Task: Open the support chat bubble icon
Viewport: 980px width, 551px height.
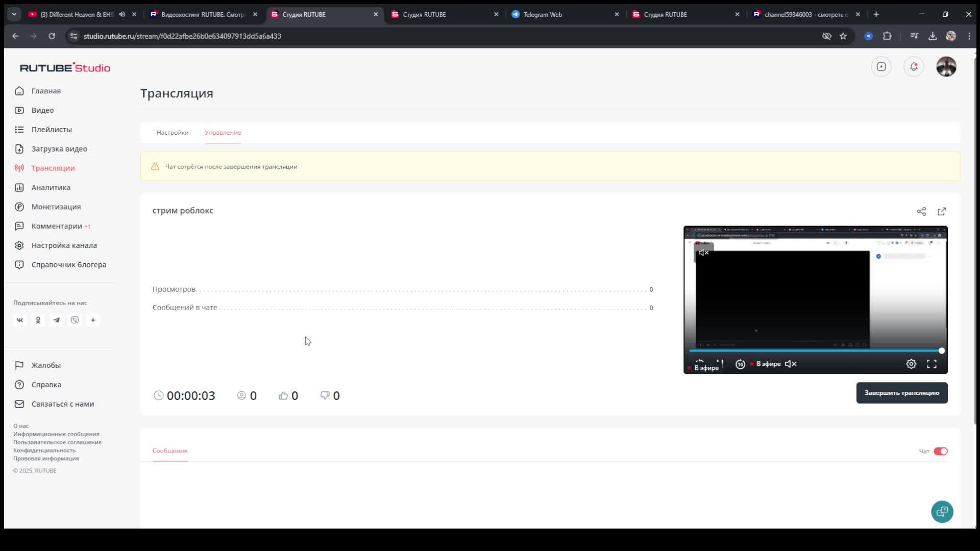Action: pos(942,511)
